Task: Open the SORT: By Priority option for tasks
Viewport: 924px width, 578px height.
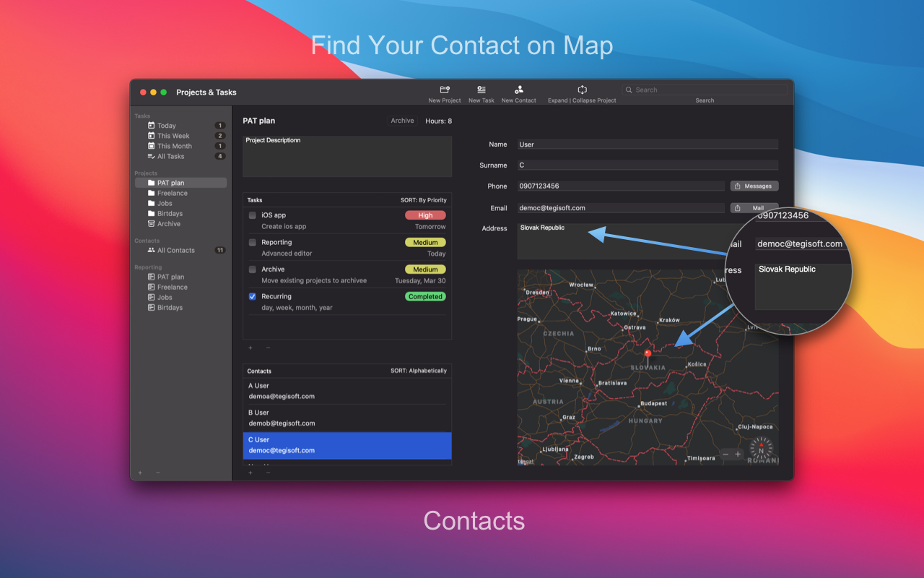Action: (424, 200)
